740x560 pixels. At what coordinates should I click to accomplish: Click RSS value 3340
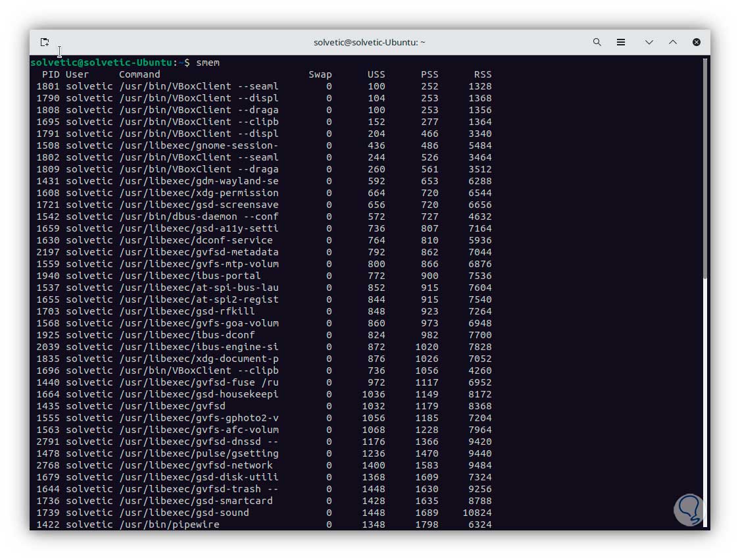click(480, 134)
